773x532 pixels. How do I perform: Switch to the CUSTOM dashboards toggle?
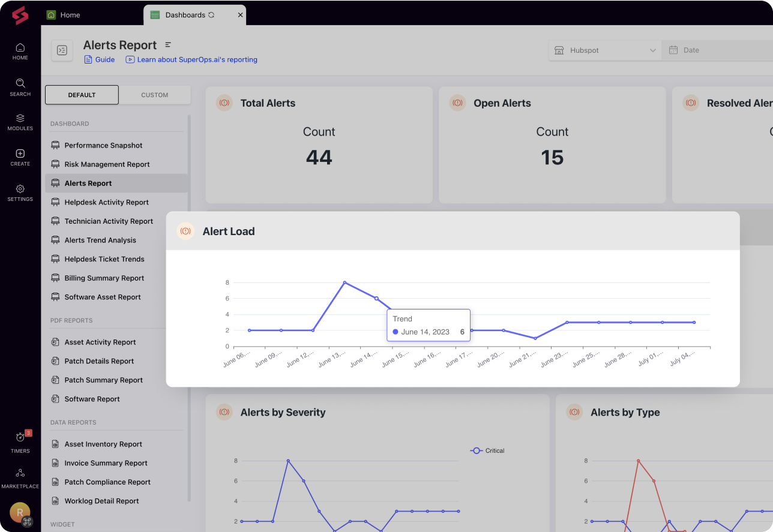(x=154, y=94)
